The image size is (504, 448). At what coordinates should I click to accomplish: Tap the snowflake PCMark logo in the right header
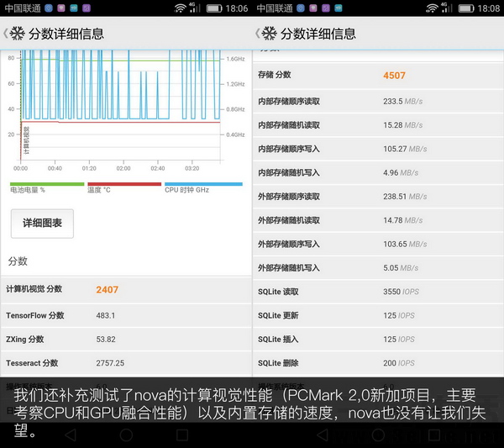(x=270, y=34)
